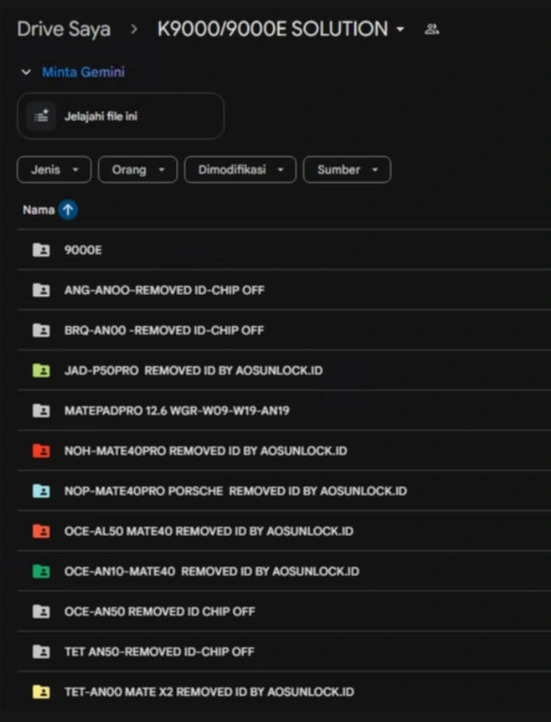Select OCE-AN50 REMOVED ID CHIP OFF name
The image size is (551, 722).
coord(160,611)
